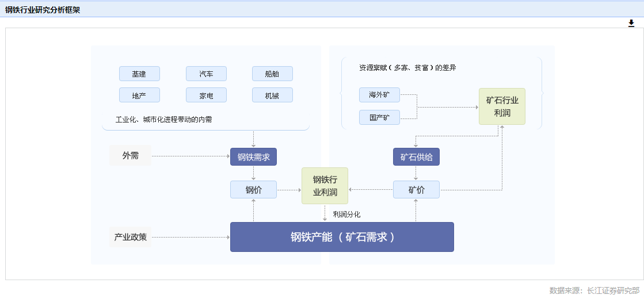
Task: Click the 资源禀赋（多寡、贫富）的差异 caption
Action: [407, 68]
